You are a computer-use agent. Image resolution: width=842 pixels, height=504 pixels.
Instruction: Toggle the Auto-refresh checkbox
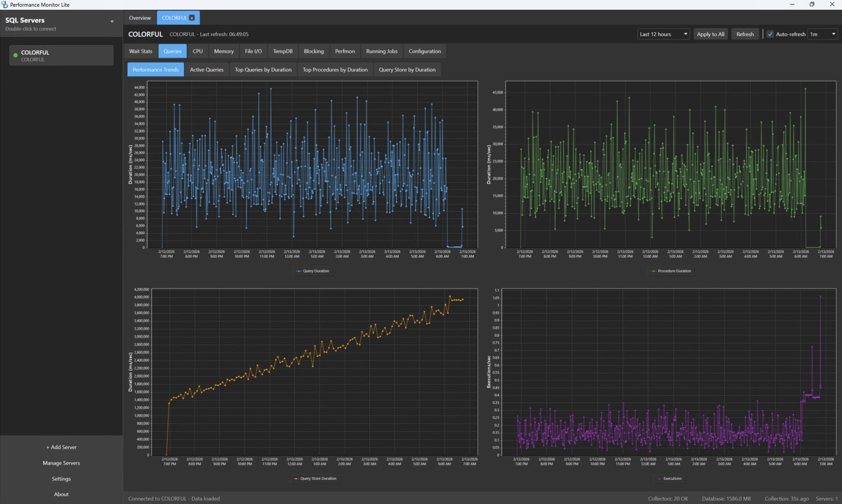(x=770, y=34)
